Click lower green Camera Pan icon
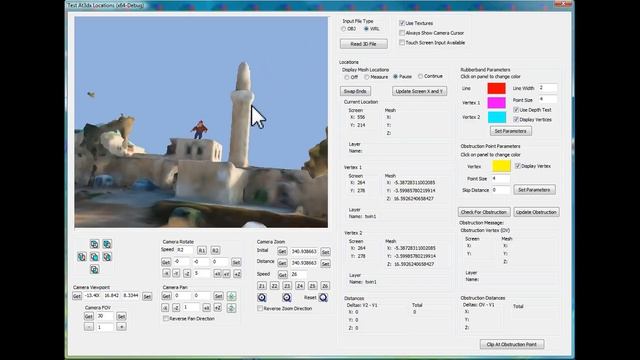 (x=231, y=308)
